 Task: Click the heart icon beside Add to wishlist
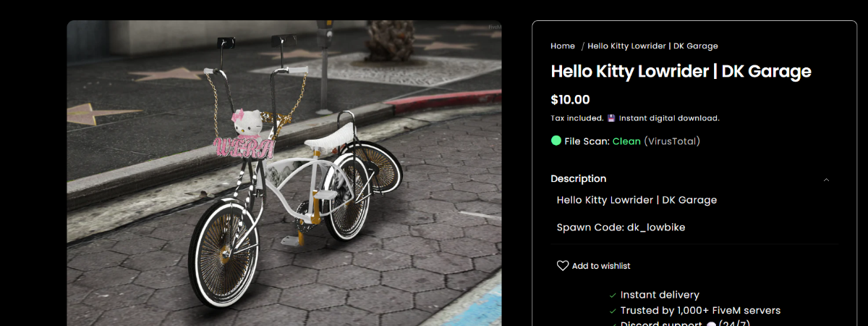click(563, 266)
